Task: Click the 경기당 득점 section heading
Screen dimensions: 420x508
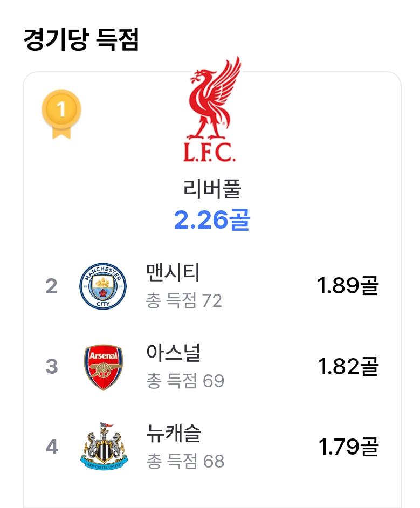Action: tap(81, 39)
